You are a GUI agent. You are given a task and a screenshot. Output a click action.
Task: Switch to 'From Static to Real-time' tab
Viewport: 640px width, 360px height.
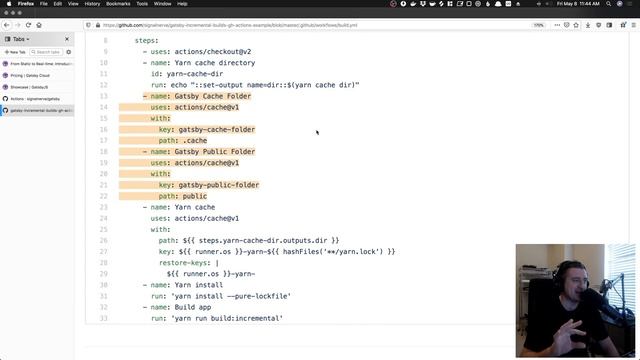pos(37,64)
